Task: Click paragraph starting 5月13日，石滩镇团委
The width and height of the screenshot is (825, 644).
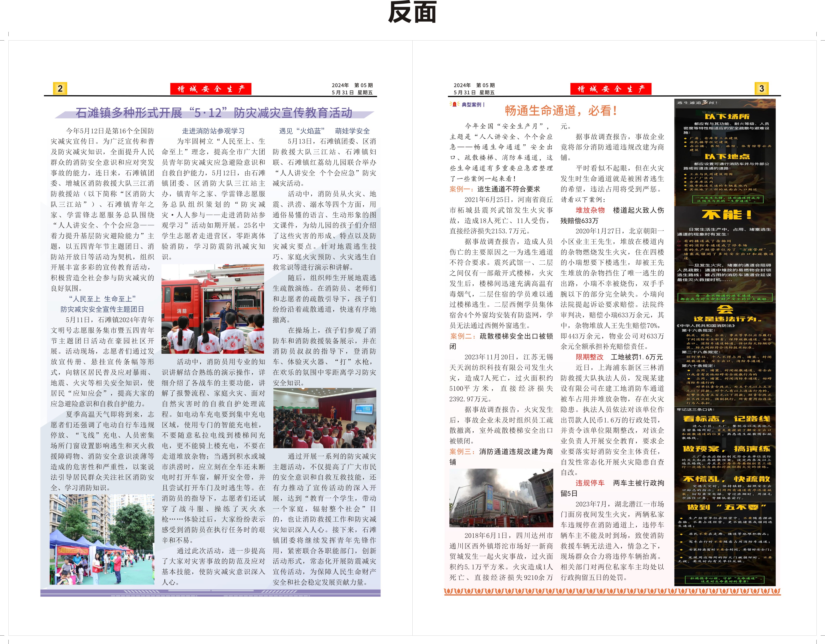Action: (x=325, y=162)
